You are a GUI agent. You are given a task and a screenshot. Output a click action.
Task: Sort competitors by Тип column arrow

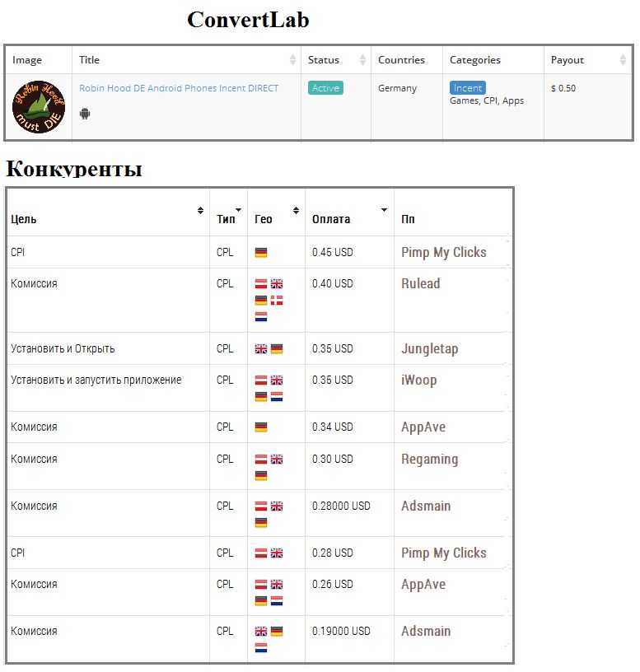(x=239, y=209)
